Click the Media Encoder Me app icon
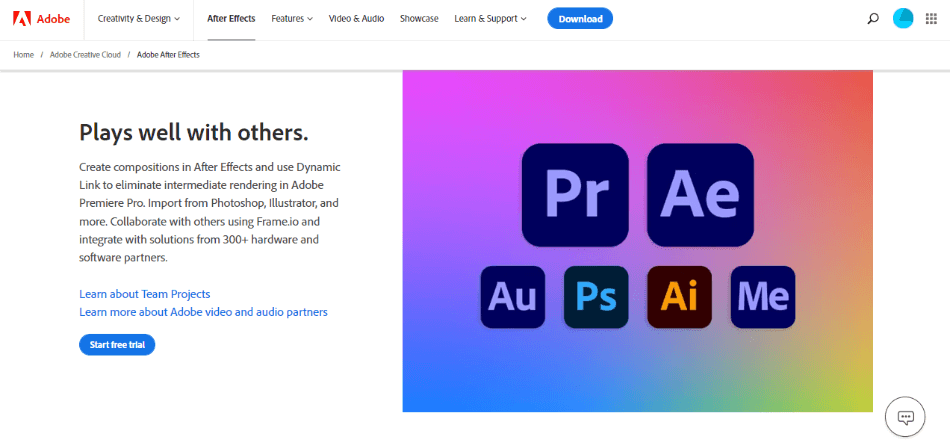The image size is (950, 445). pyautogui.click(x=763, y=297)
